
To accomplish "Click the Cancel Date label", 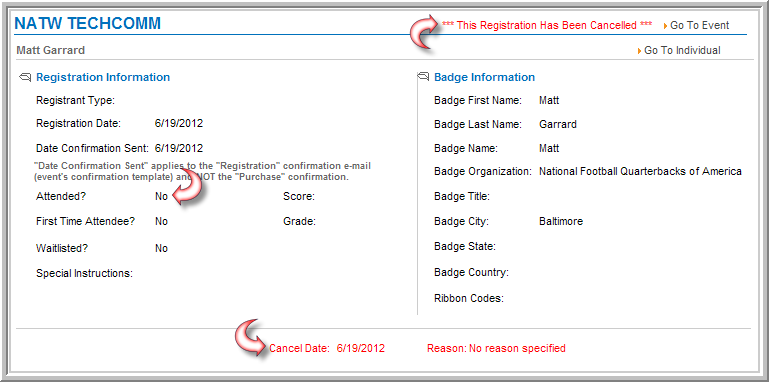I will [x=299, y=348].
